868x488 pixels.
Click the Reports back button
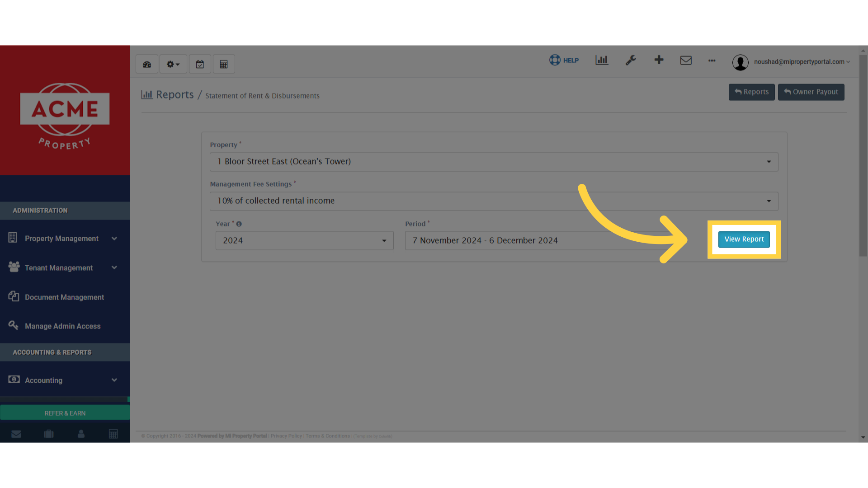click(751, 92)
